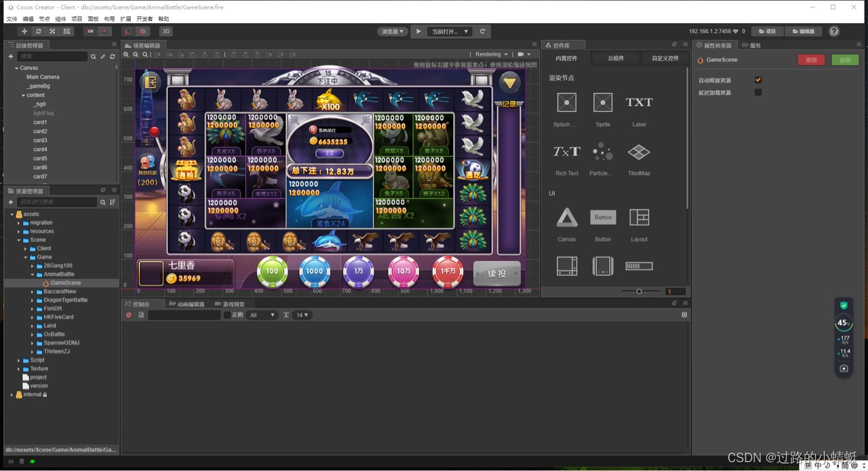Refresh the hierarchy panel
Viewport: 868px width, 471px height.
click(113, 56)
